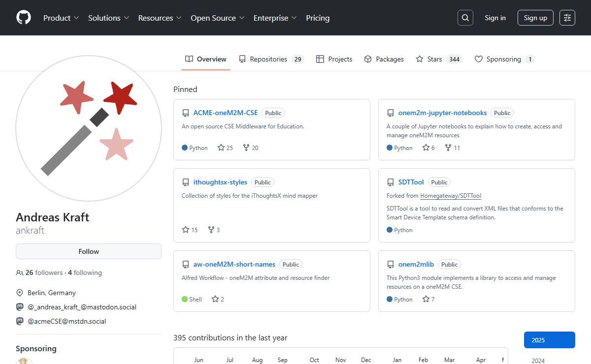Viewport: 591px width, 364px height.
Task: Open 15 stargazers of ithoughtsx-styles
Action: (190, 230)
